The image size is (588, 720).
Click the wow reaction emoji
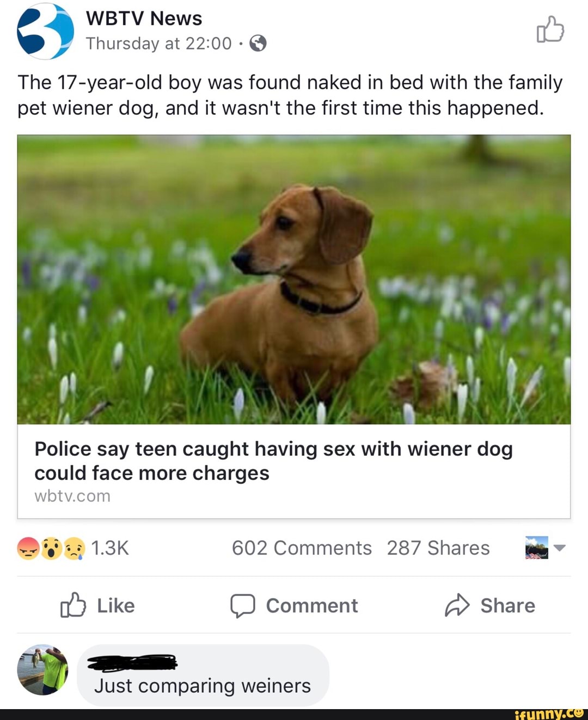52,548
